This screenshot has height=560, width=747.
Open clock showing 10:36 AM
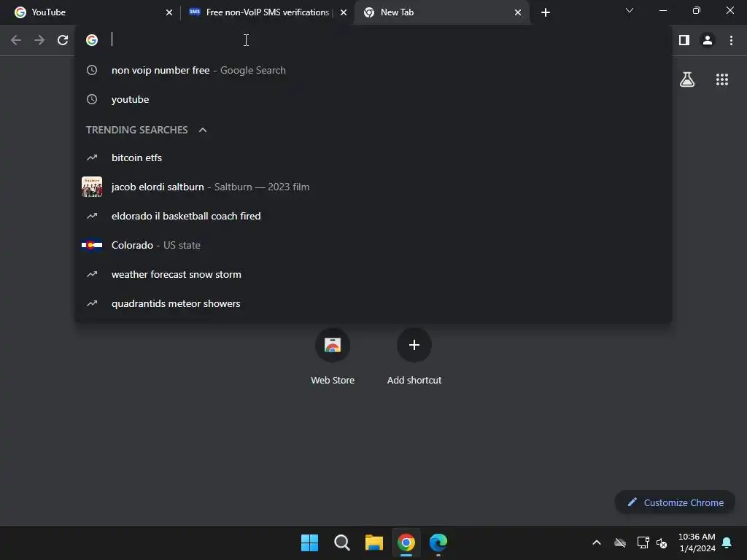click(697, 542)
